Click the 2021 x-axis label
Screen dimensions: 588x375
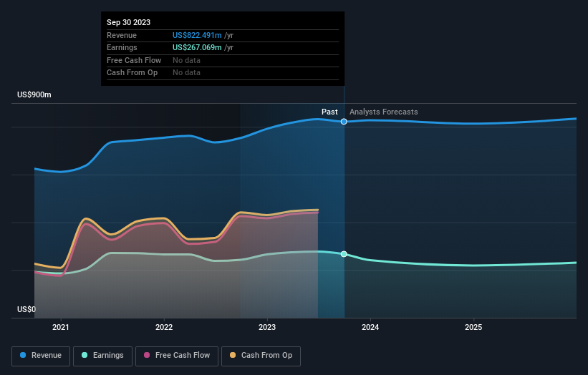tap(61, 327)
